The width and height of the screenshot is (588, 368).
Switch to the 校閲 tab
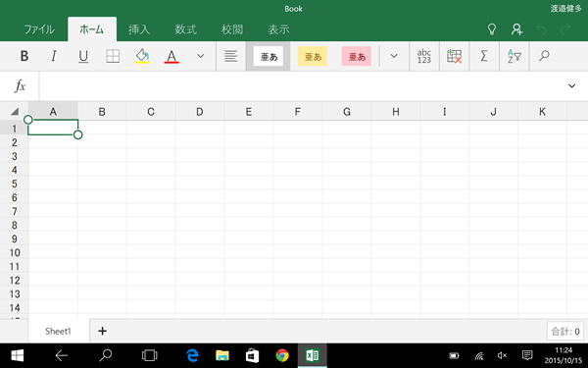pyautogui.click(x=232, y=29)
